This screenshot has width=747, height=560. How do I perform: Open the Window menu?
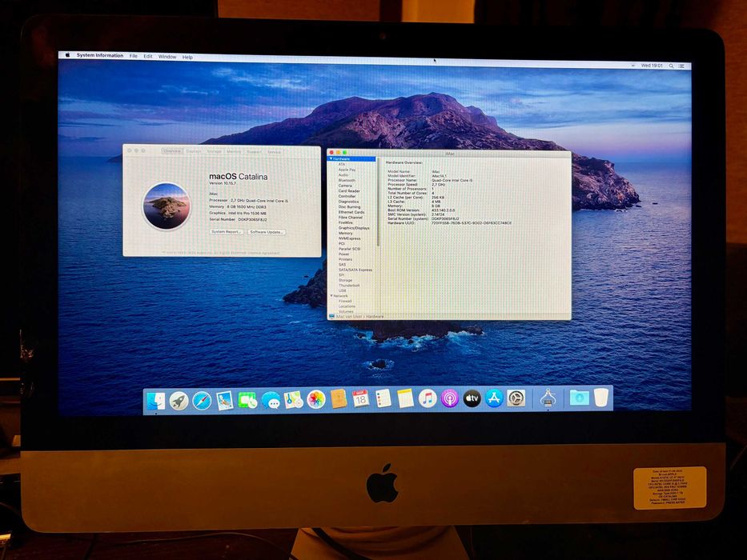167,57
